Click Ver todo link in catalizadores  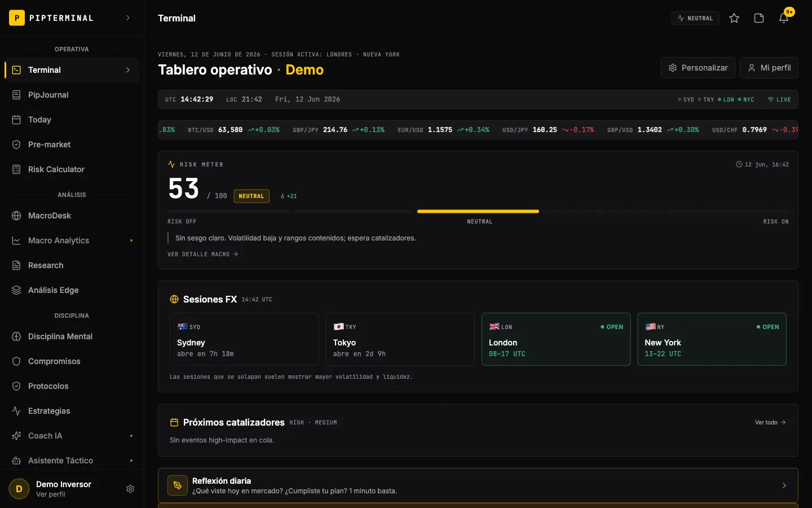[770, 422]
